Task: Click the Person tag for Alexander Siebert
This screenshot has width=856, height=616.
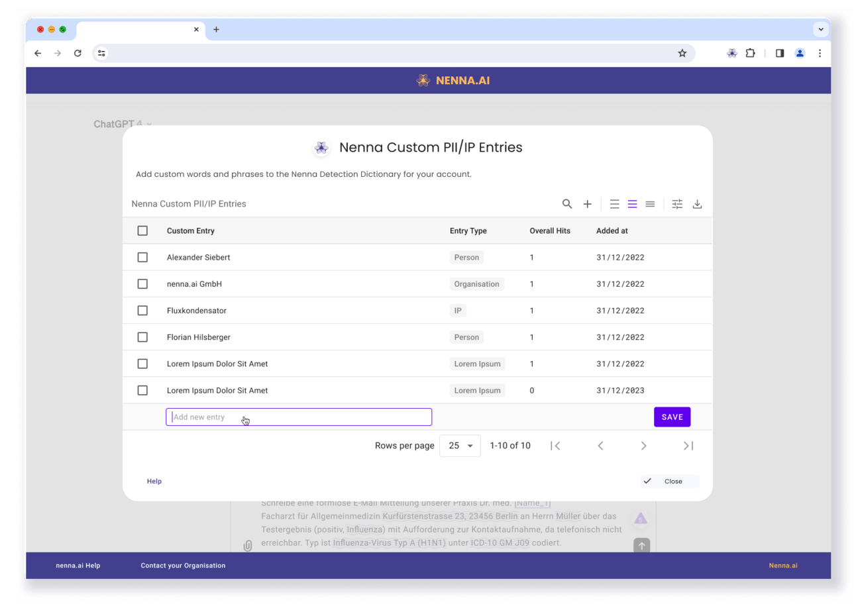Action: (x=466, y=257)
